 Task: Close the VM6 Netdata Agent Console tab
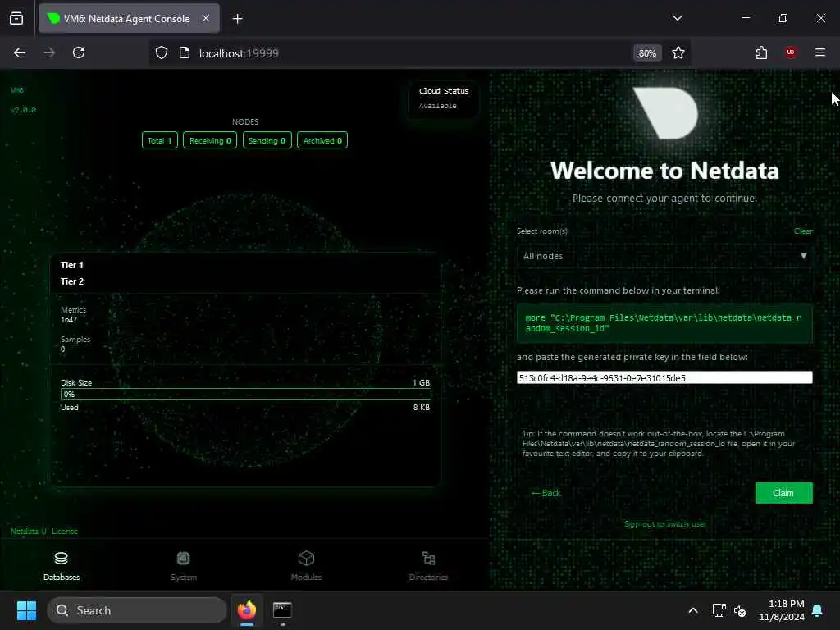(206, 18)
